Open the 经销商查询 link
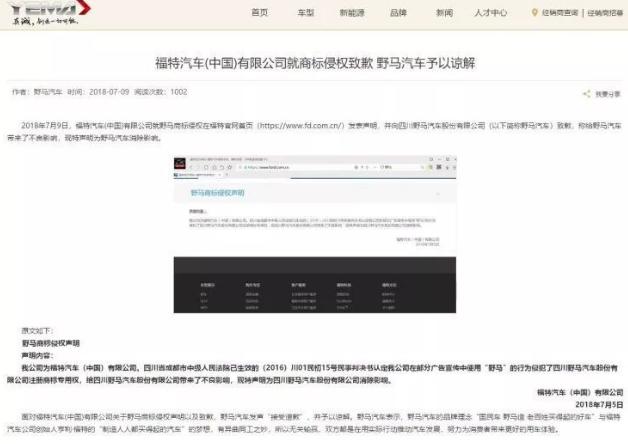The width and height of the screenshot is (628, 444). click(560, 13)
